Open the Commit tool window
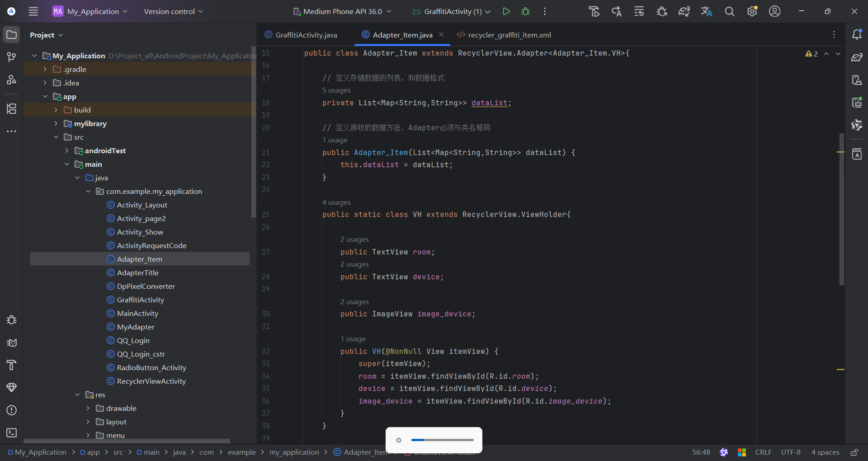 coord(12,57)
